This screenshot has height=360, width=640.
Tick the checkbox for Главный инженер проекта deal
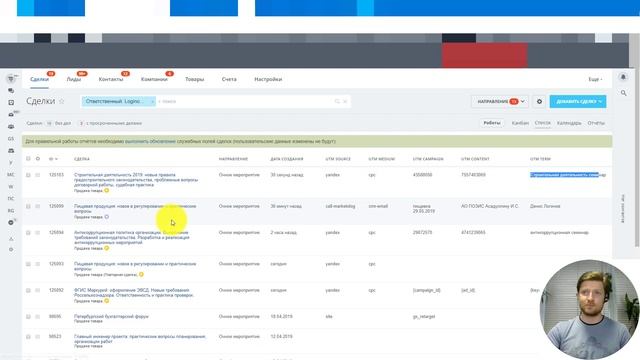(x=28, y=336)
